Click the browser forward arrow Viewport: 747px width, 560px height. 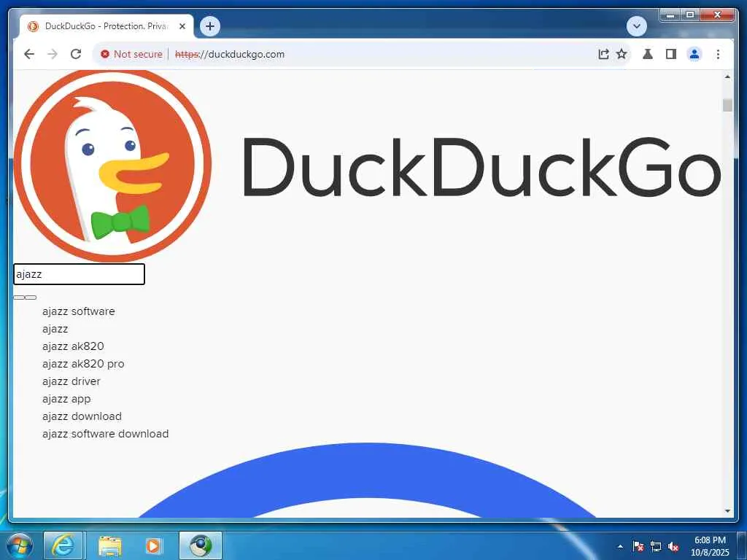pyautogui.click(x=53, y=54)
